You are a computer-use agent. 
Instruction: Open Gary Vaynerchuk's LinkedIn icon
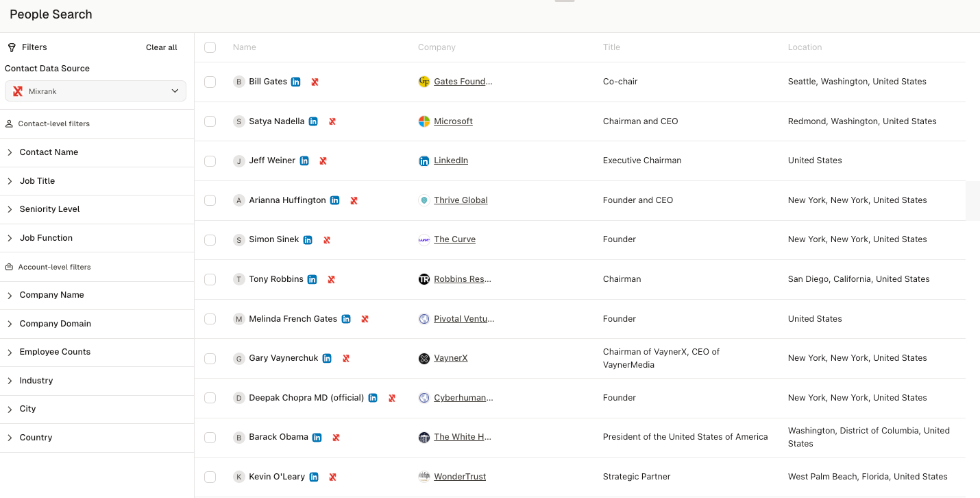327,358
